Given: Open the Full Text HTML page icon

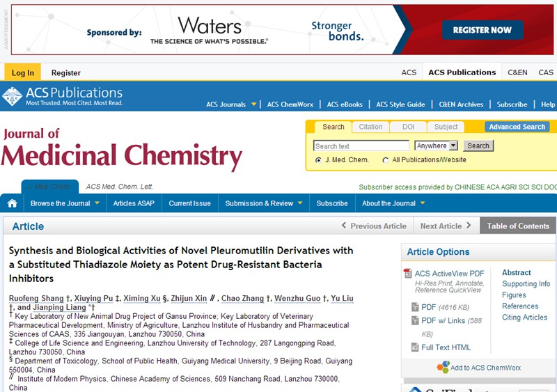Looking at the screenshot, I should pos(415,347).
